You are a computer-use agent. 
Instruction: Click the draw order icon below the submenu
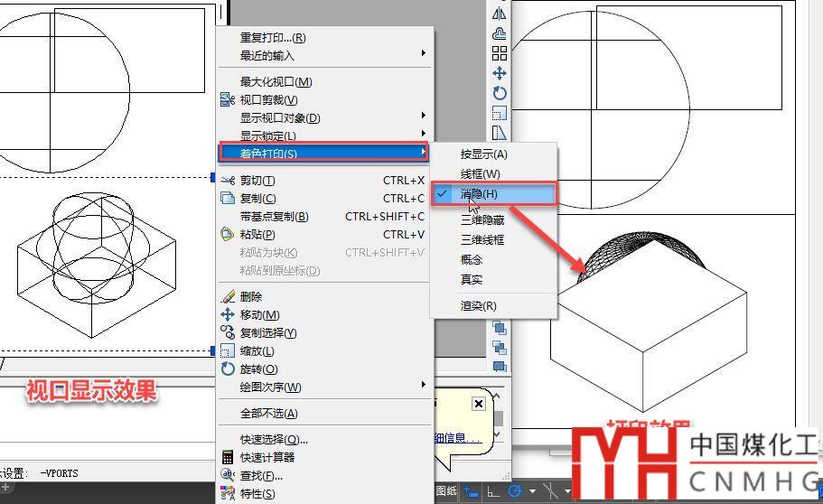500,328
